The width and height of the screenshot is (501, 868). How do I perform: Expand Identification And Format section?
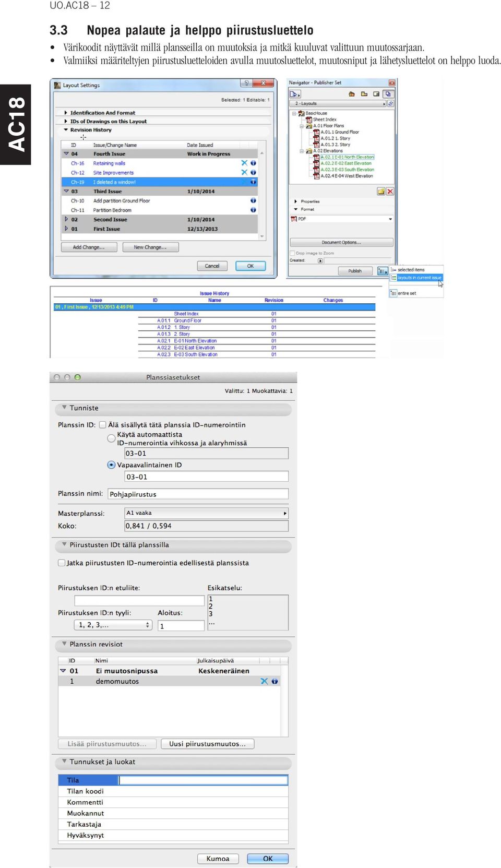click(66, 113)
